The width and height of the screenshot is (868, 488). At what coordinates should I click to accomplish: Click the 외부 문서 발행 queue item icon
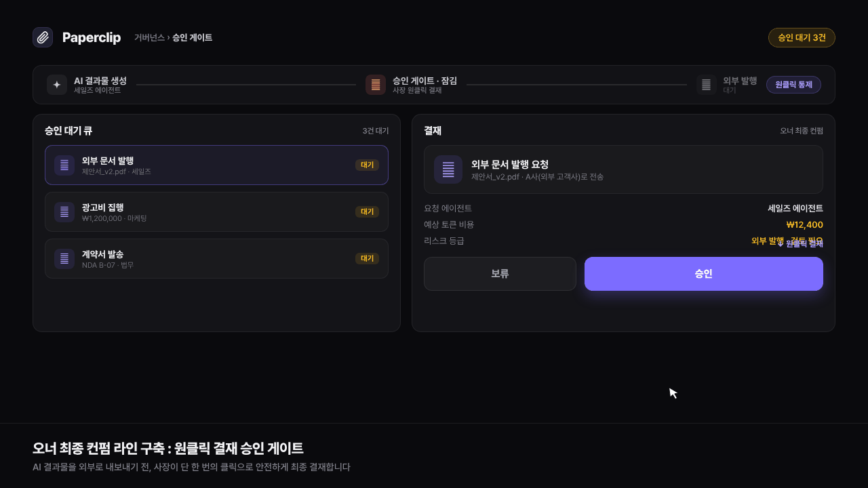64,165
